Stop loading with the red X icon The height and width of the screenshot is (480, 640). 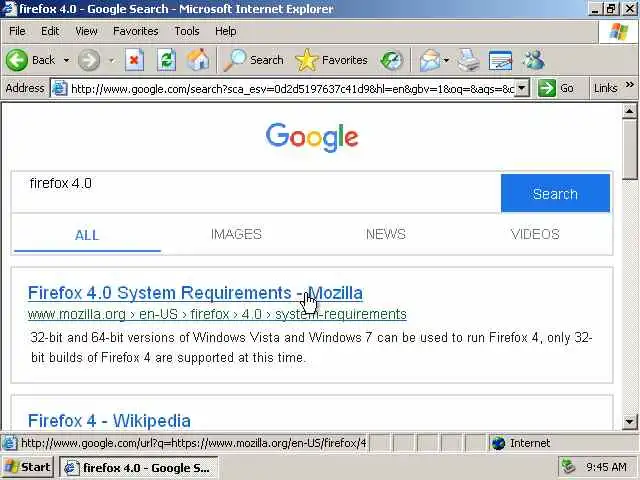[134, 60]
